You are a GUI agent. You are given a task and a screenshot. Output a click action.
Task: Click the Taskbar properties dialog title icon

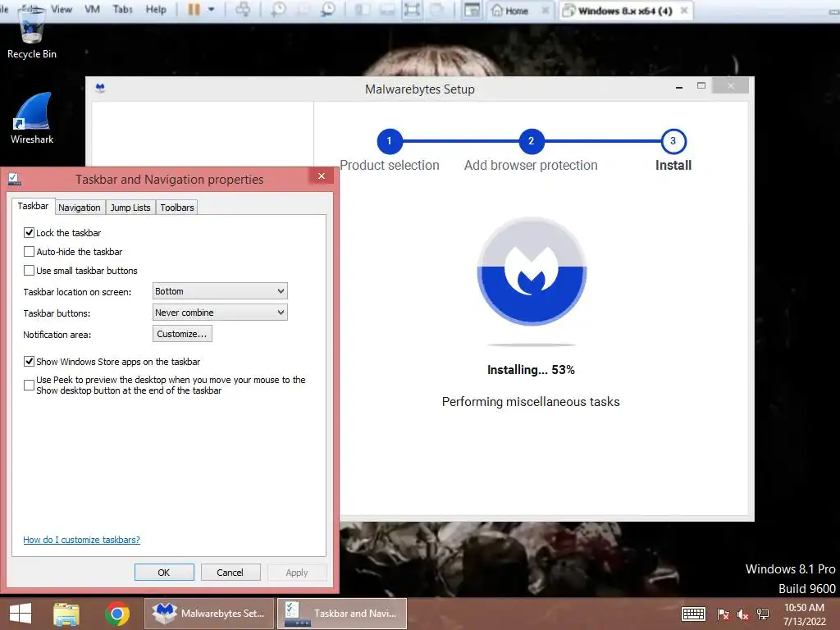point(15,179)
